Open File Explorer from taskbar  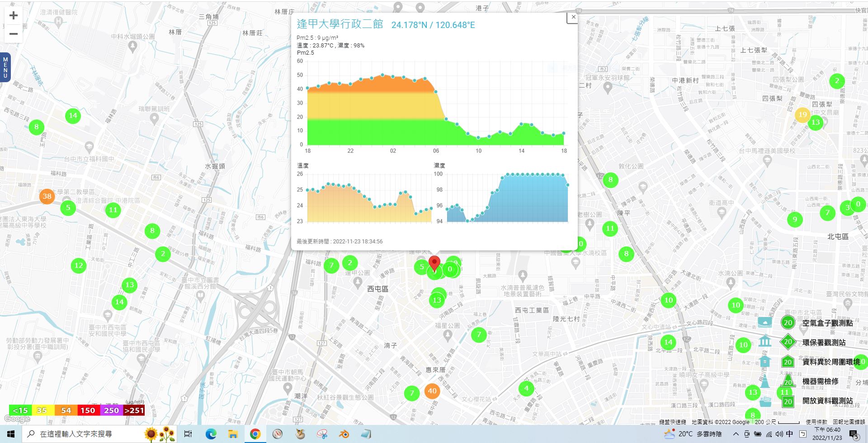coord(233,434)
